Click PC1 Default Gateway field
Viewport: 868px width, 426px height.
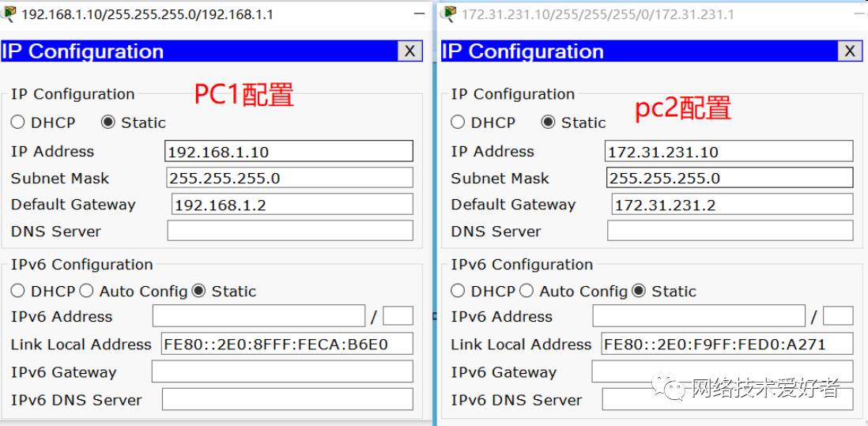coord(292,205)
